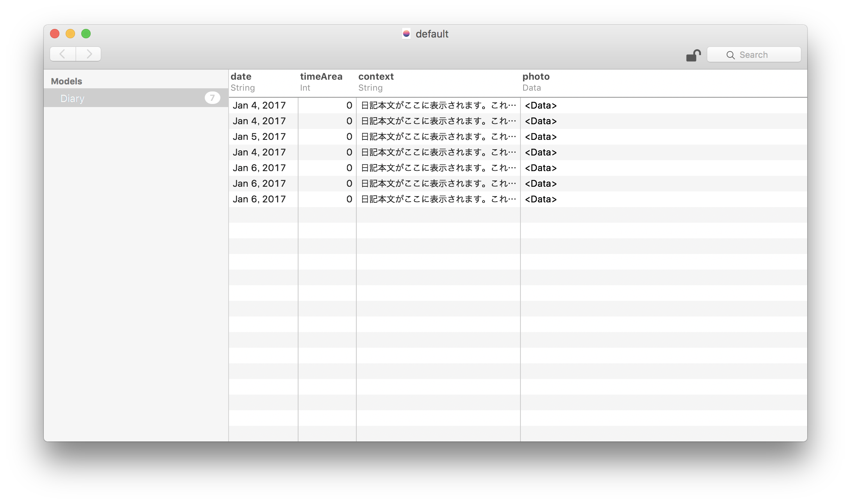
Task: Click the photo column header
Action: click(536, 77)
